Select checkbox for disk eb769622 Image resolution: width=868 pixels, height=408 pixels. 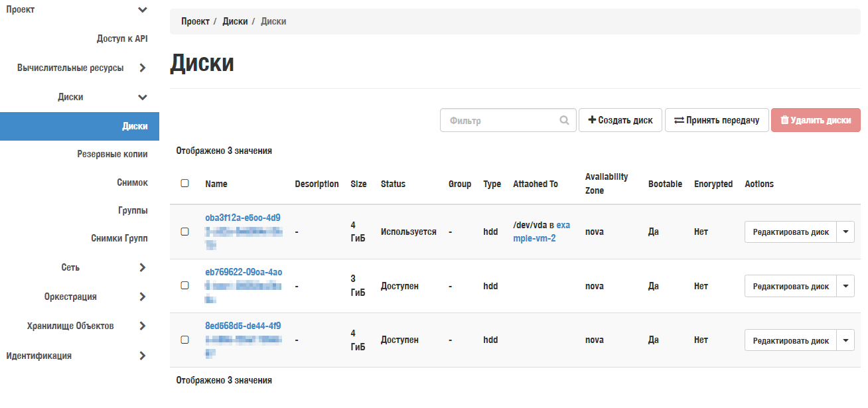coord(185,286)
